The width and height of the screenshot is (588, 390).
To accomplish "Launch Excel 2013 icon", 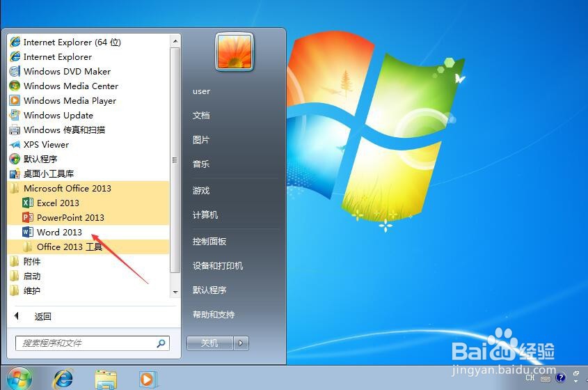I will (x=28, y=203).
